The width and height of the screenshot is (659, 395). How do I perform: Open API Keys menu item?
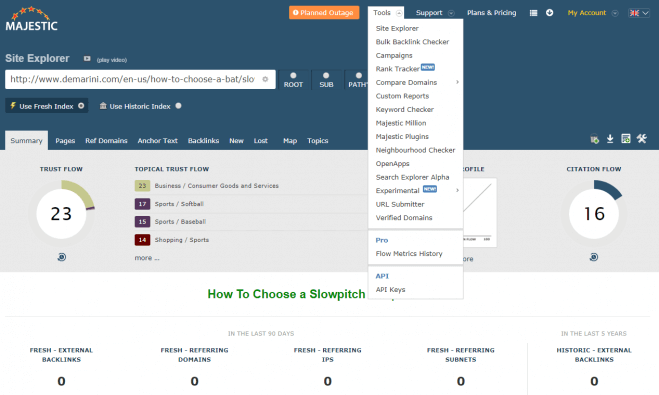point(390,290)
